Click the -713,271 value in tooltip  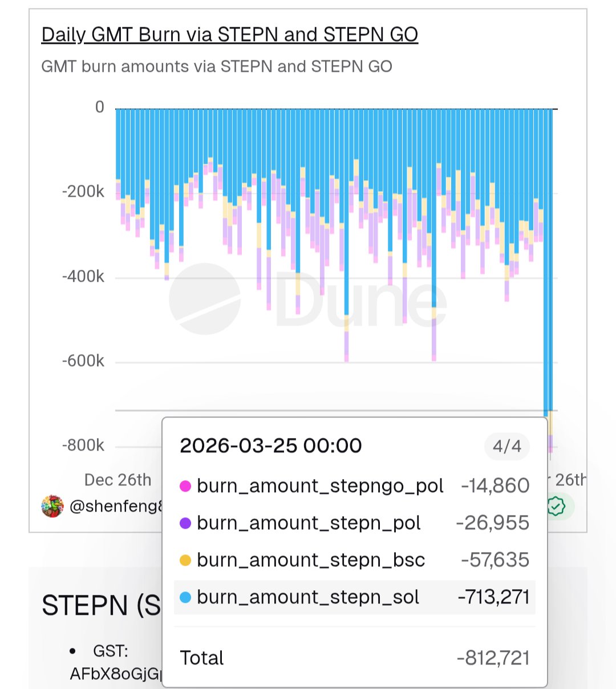point(493,597)
